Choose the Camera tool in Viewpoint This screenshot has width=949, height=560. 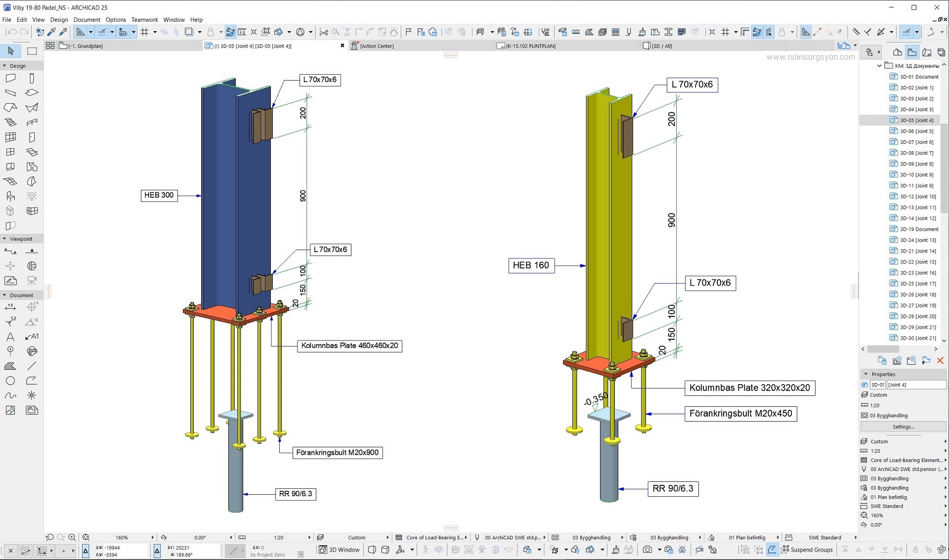[x=32, y=281]
